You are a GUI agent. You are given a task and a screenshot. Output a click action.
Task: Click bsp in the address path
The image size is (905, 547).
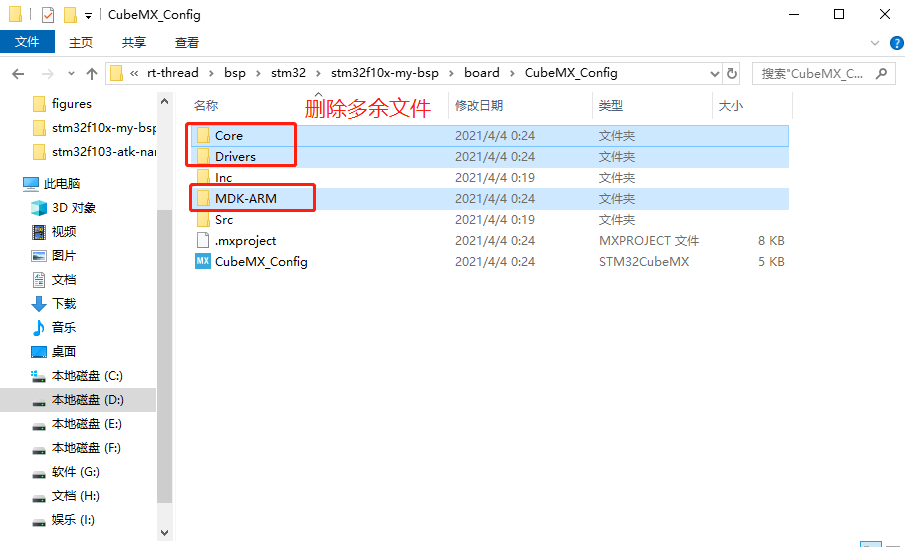tap(235, 73)
